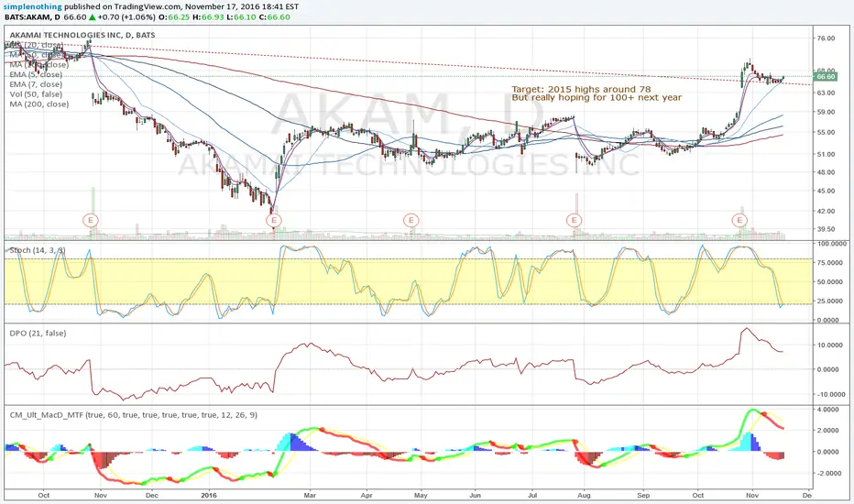
Task: Click the 55.00 price axis label
Action: pyautogui.click(x=826, y=132)
